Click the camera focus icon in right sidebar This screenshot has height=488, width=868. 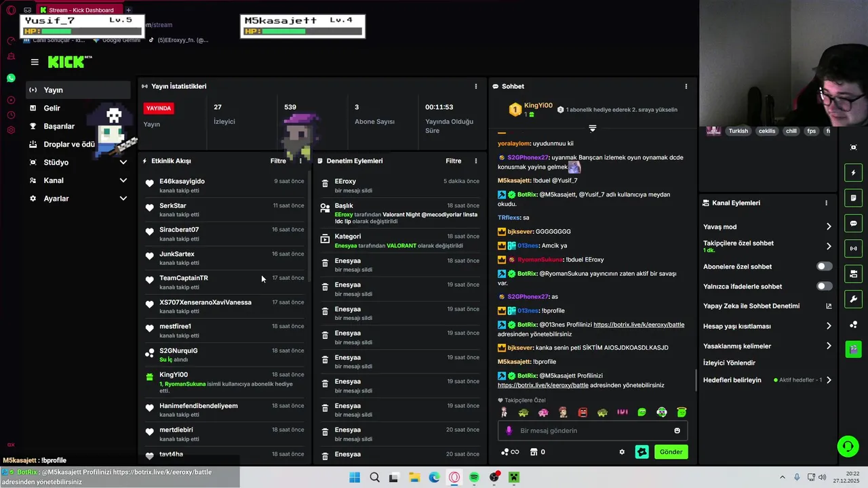(x=853, y=147)
